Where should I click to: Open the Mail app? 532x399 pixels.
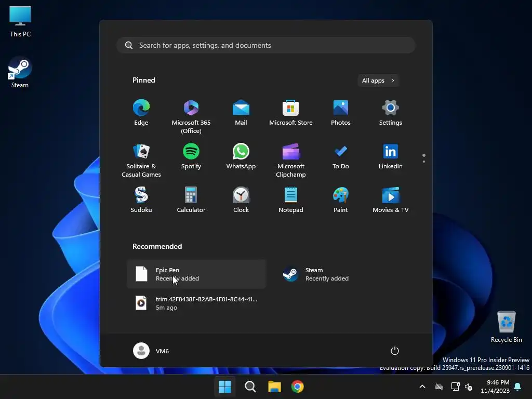click(x=241, y=113)
